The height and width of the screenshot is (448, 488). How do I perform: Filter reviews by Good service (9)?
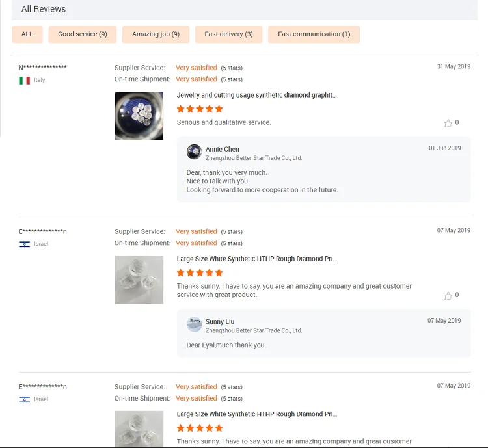click(x=83, y=34)
